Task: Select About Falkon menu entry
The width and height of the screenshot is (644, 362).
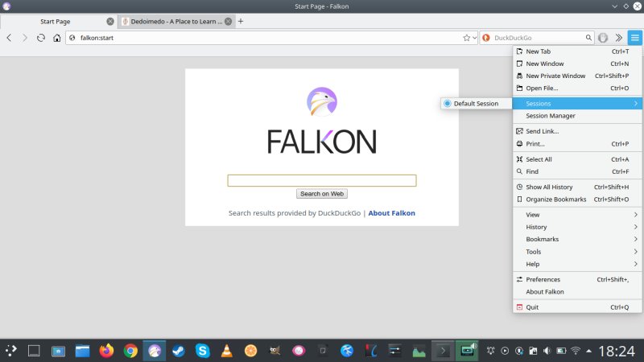Action: click(x=577, y=292)
